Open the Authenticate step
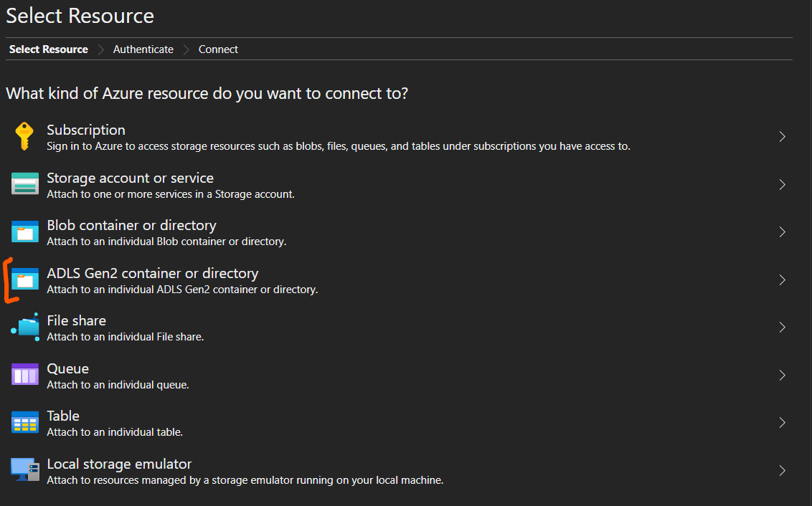812x506 pixels. tap(143, 49)
